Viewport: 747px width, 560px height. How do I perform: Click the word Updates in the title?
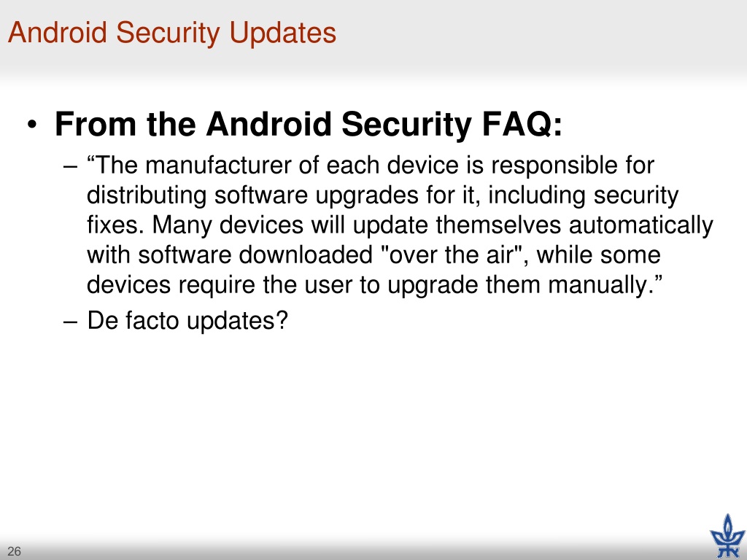click(x=283, y=33)
